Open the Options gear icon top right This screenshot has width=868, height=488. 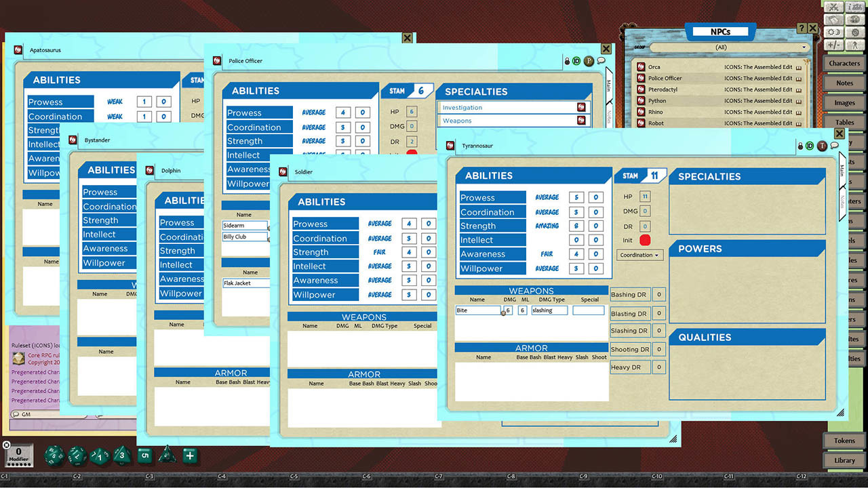coord(856,32)
